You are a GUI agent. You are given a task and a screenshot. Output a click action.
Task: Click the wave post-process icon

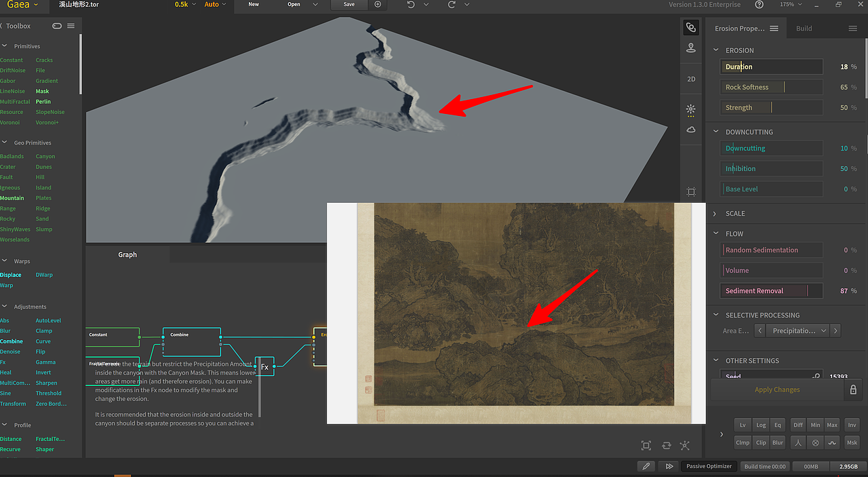833,442
